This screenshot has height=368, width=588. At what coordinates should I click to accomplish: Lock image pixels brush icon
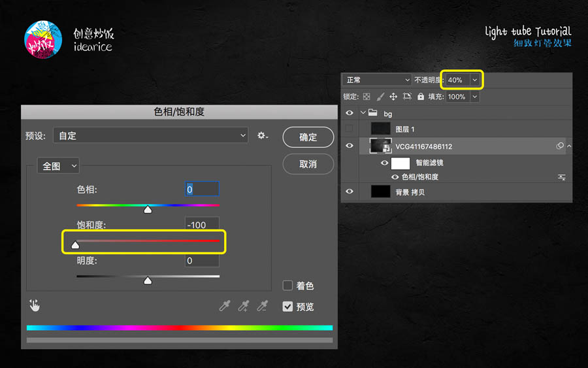(x=380, y=97)
